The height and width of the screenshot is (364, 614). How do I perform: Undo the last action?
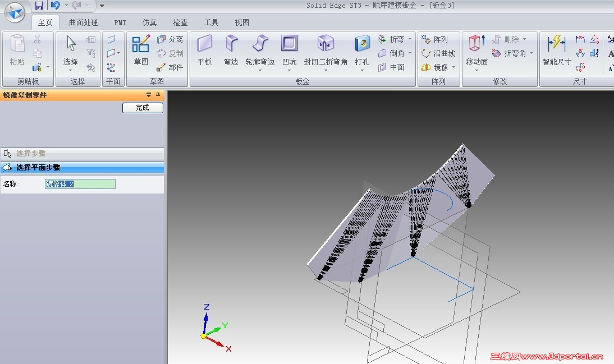55,5
